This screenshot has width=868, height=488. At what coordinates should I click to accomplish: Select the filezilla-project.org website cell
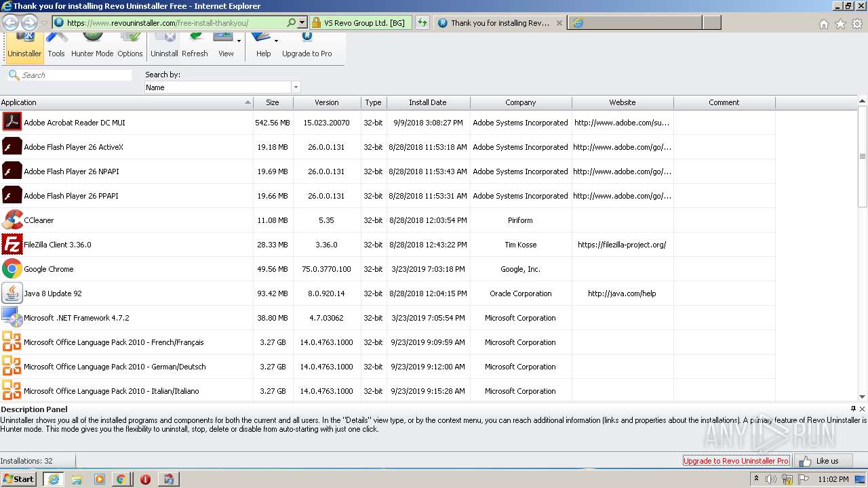pyautogui.click(x=623, y=245)
